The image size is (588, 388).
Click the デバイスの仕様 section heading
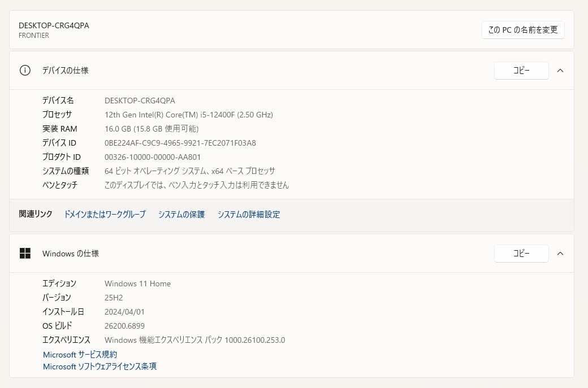[x=65, y=71]
